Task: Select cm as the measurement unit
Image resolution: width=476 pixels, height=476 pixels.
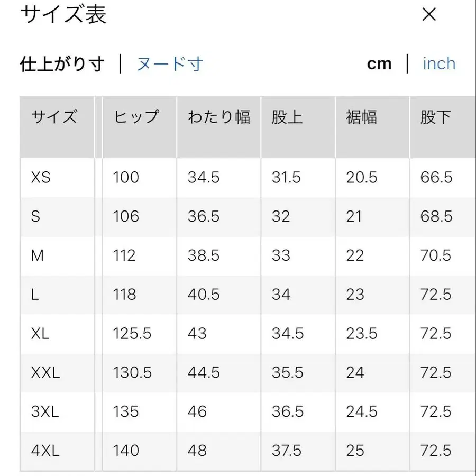Action: pos(380,63)
